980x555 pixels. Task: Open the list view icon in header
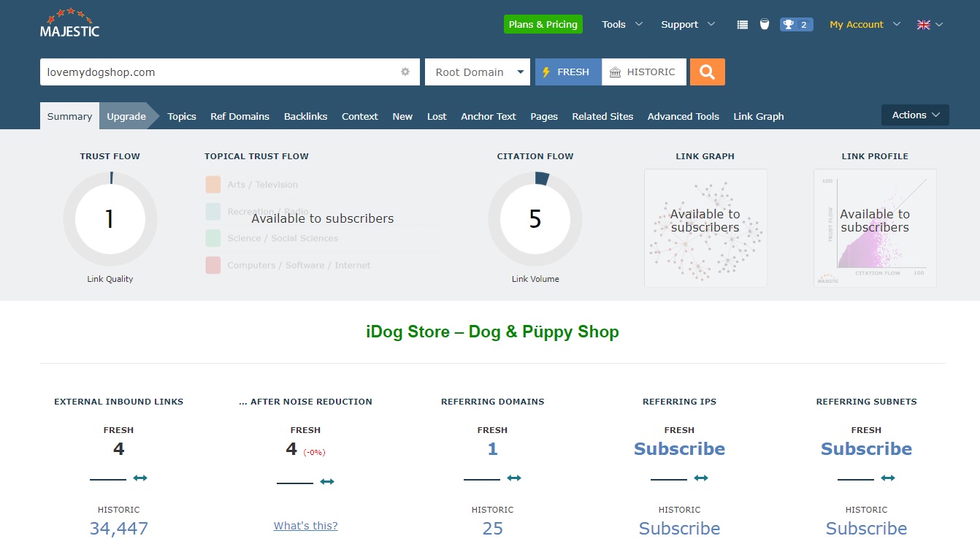pyautogui.click(x=743, y=25)
